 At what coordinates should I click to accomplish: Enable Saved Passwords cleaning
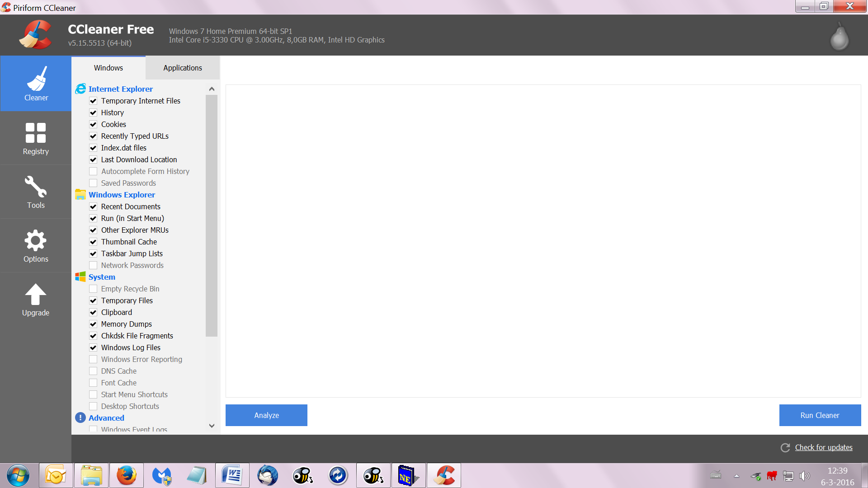point(93,183)
